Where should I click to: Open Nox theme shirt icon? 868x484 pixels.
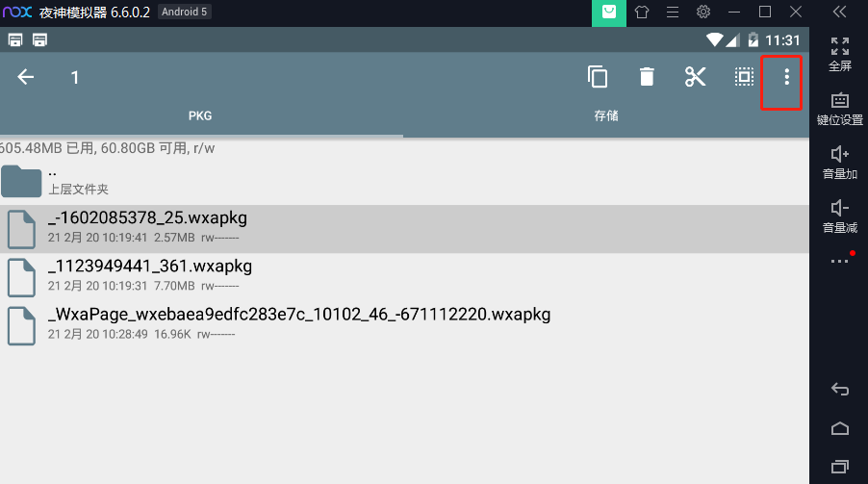642,12
